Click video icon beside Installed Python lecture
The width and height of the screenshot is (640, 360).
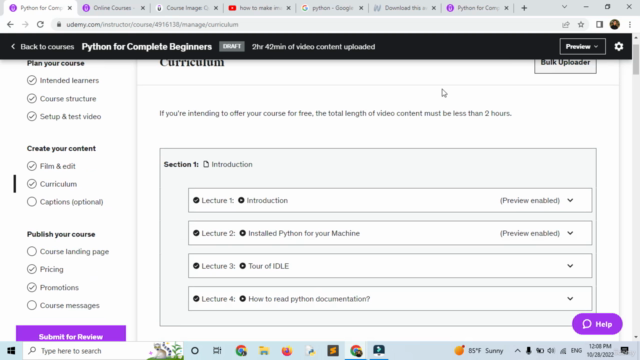(x=242, y=233)
